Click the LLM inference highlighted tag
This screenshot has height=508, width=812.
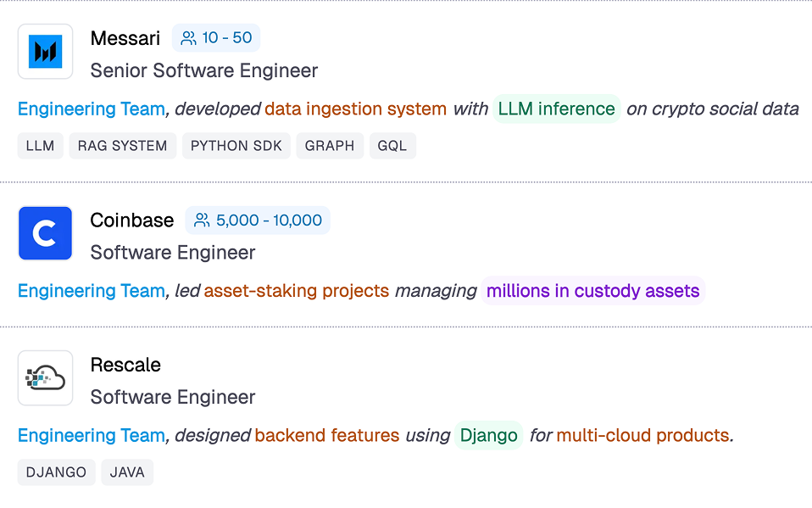[557, 109]
